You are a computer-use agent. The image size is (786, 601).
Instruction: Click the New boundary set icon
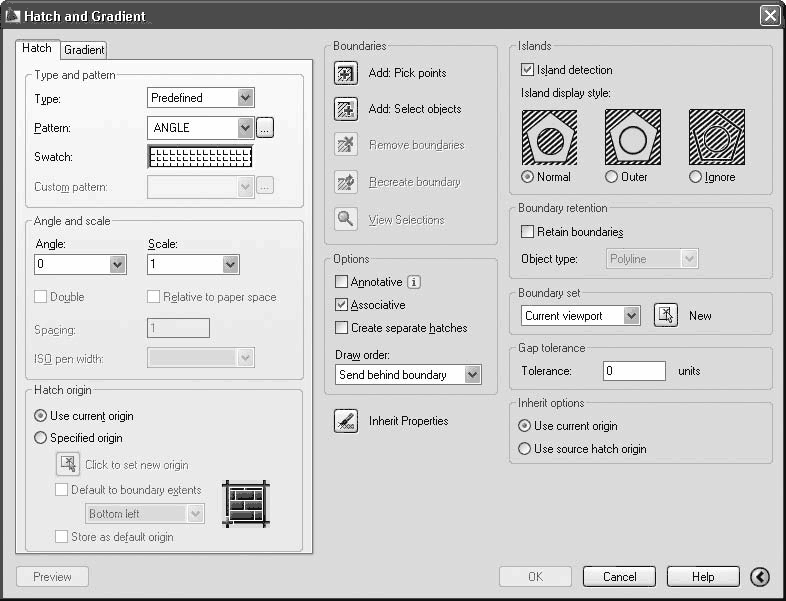[666, 315]
